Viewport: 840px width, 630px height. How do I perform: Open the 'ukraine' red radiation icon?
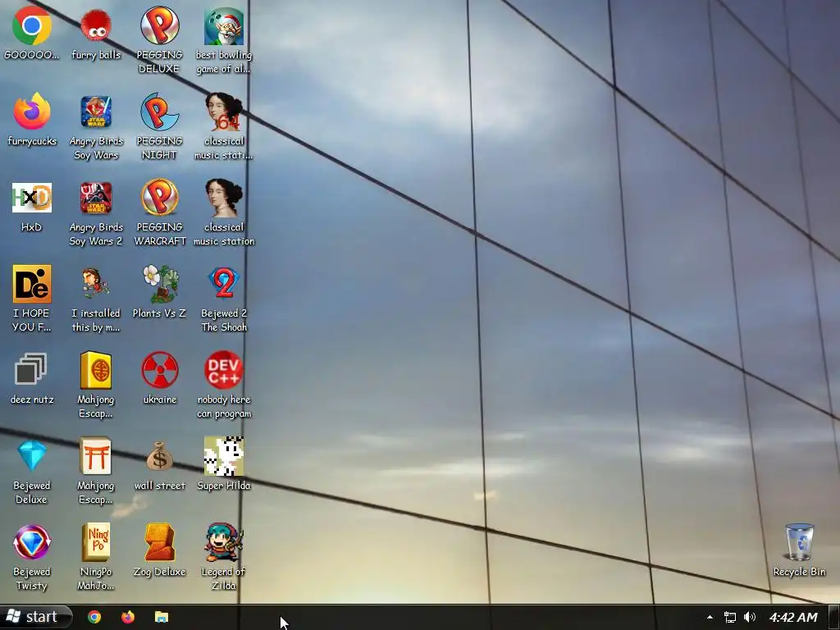160,370
